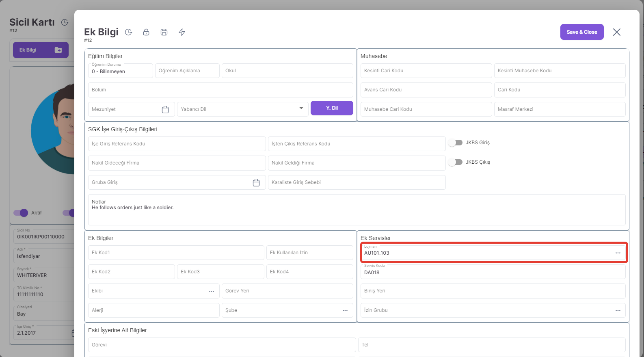Close the Ek Bilgi dialog
The image size is (644, 357).
616,32
